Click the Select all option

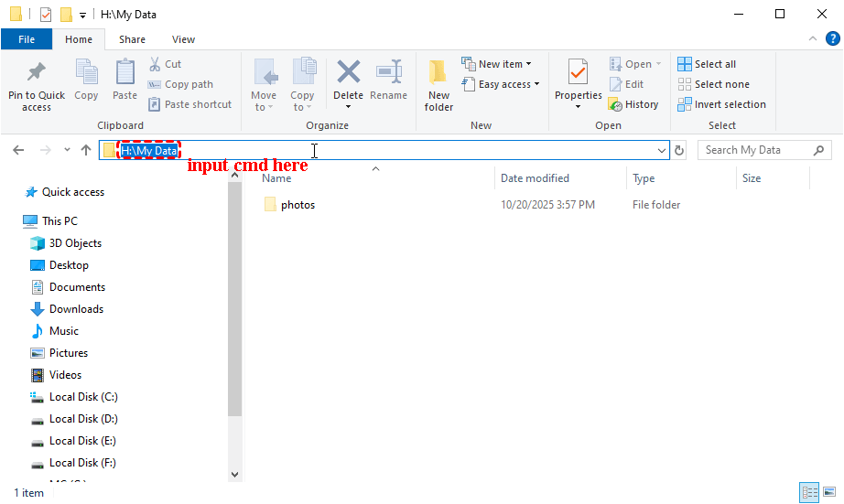707,64
